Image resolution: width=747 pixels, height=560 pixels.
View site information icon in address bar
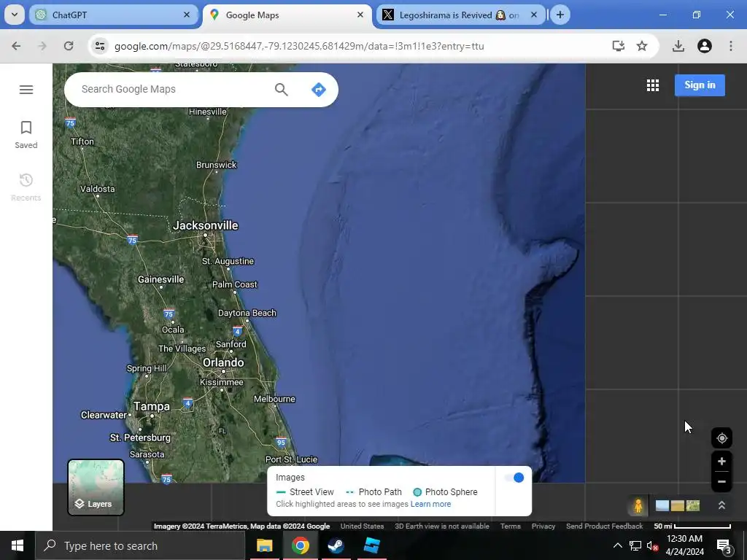[x=100, y=46]
